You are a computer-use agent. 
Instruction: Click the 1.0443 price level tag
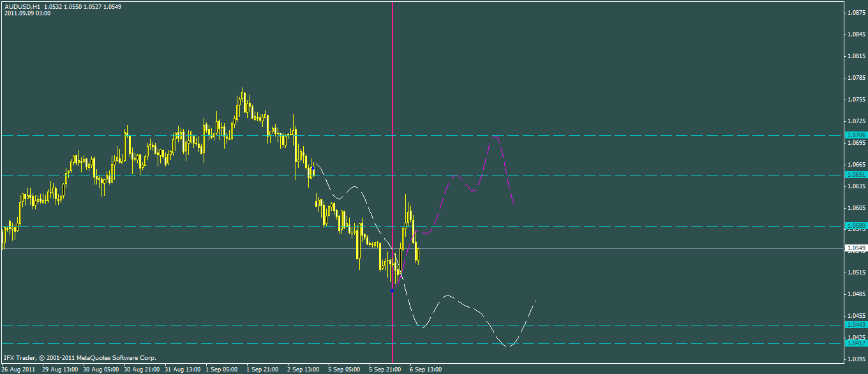point(856,325)
